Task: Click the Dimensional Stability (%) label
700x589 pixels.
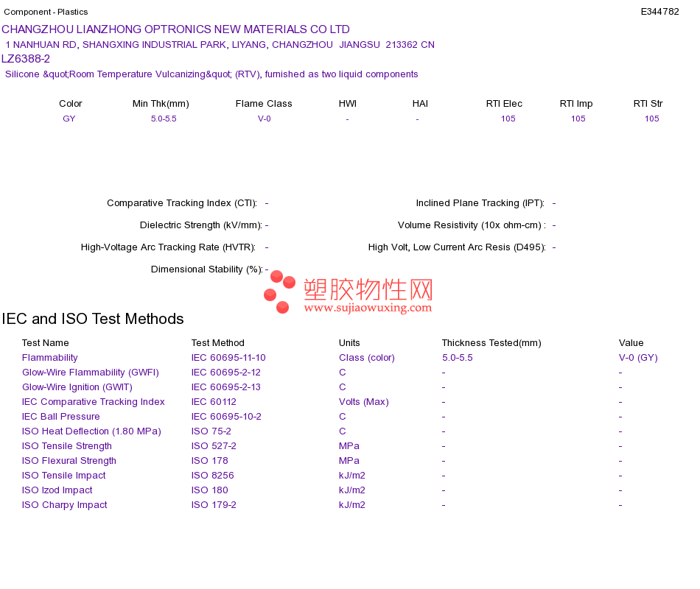Action: point(207,269)
